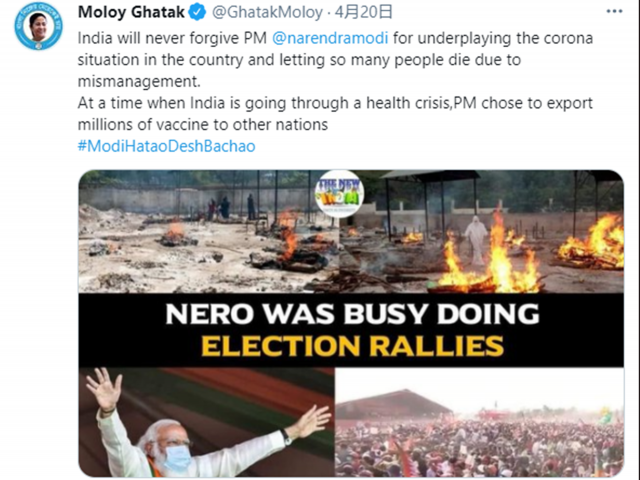The height and width of the screenshot is (480, 640).
Task: Follow the @narendramodi mention link
Action: [x=330, y=38]
